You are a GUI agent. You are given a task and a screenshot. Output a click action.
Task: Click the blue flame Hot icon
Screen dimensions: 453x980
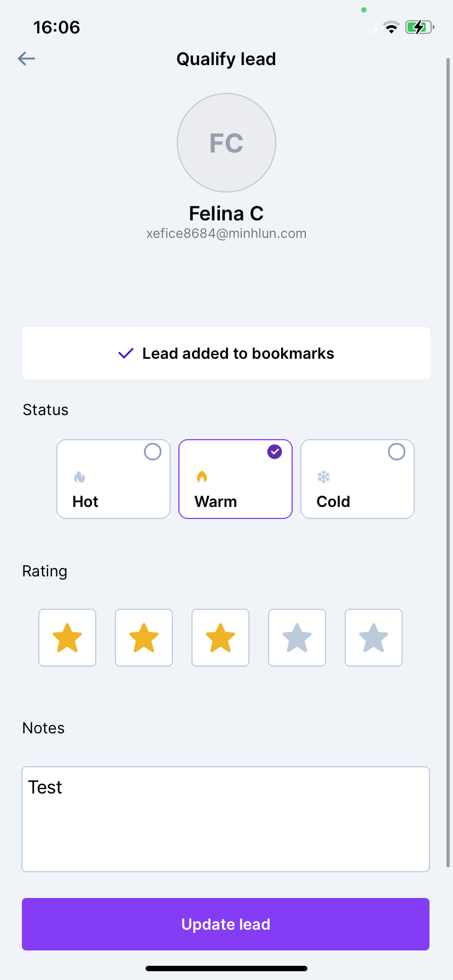80,477
